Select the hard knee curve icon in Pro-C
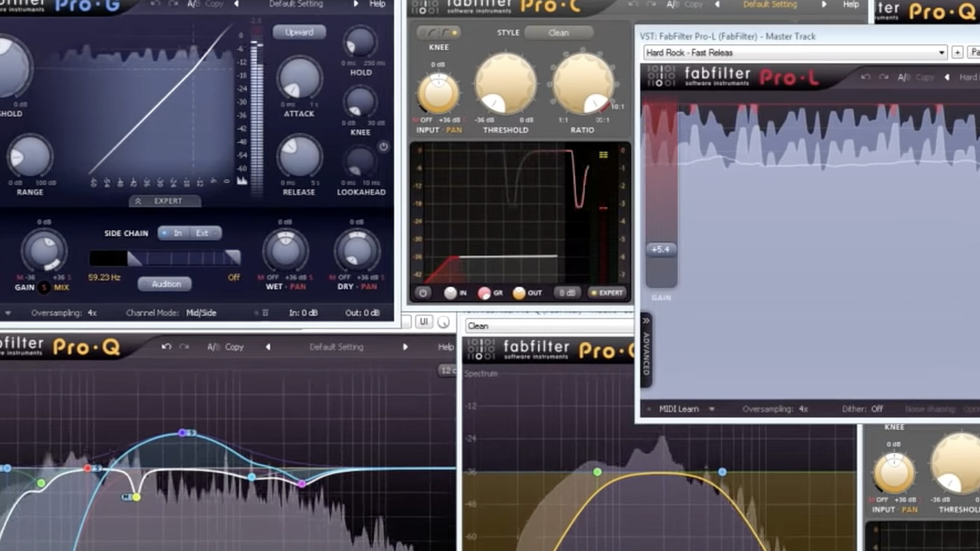 pos(445,32)
